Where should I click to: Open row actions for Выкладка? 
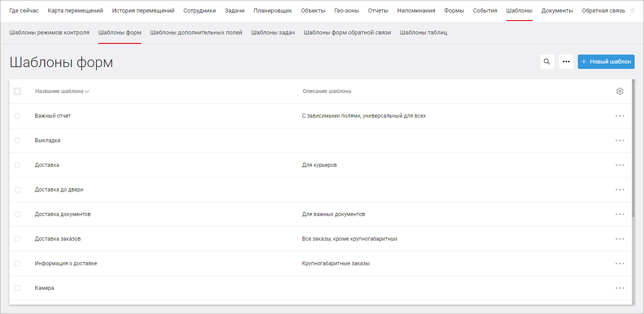pos(620,140)
